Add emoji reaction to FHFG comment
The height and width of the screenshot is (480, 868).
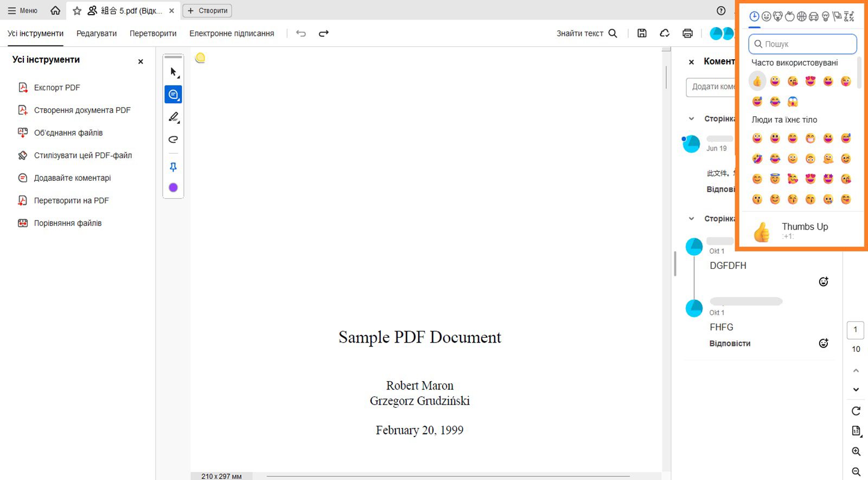point(824,343)
